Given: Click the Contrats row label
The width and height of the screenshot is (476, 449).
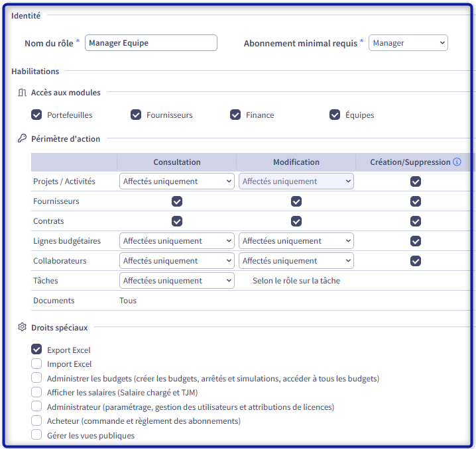Looking at the screenshot, I should tap(48, 221).
